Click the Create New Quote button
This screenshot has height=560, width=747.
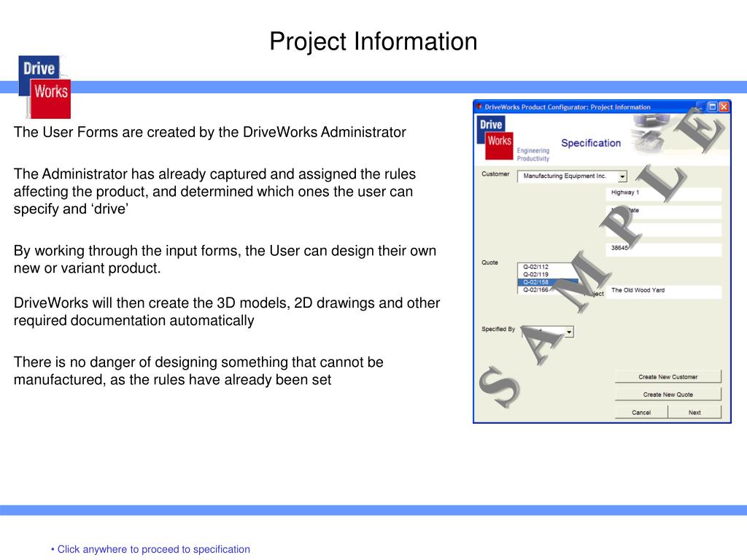[668, 394]
